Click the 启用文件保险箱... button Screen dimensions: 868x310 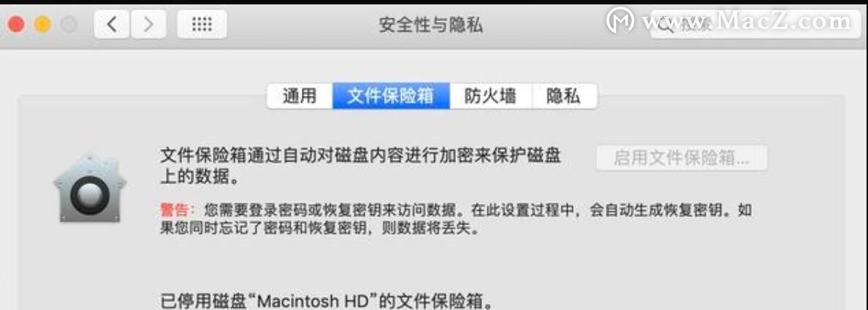tap(682, 159)
